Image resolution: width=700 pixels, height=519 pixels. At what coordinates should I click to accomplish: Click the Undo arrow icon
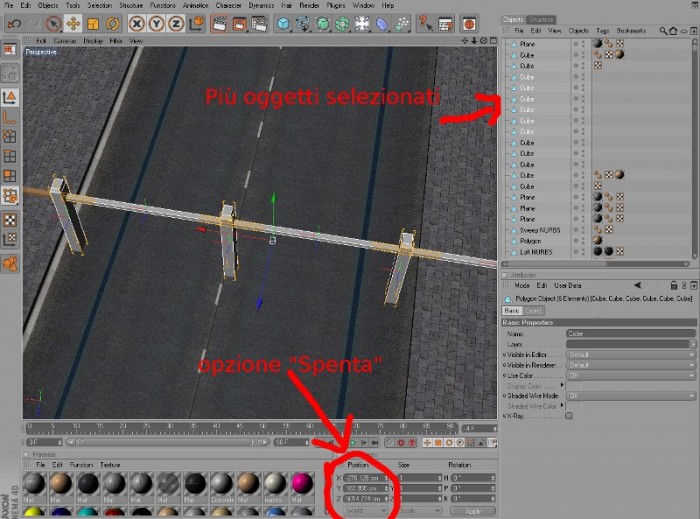[x=14, y=24]
